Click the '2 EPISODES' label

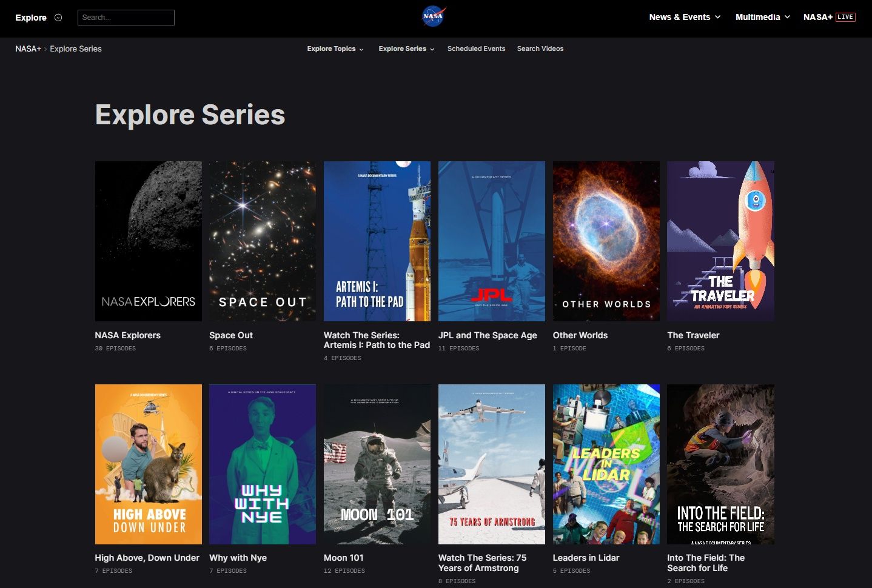pos(686,581)
